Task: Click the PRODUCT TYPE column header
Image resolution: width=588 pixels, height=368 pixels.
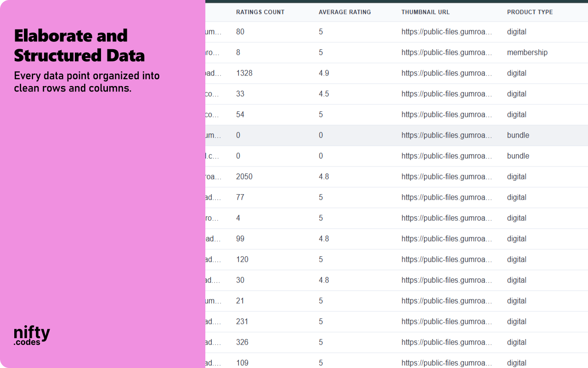Action: (x=529, y=12)
